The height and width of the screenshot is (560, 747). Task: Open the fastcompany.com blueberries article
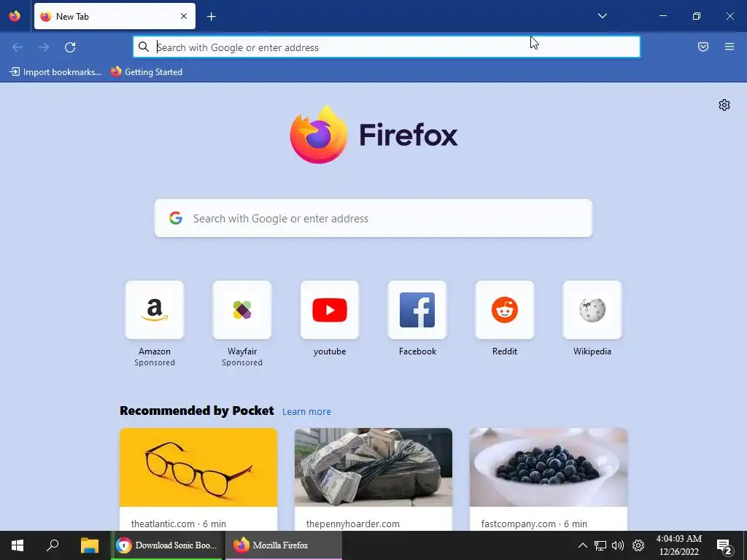pyautogui.click(x=549, y=479)
